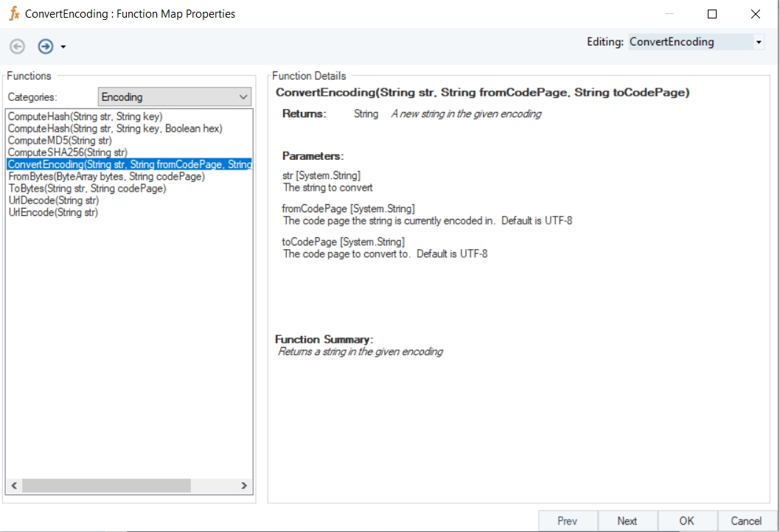Select the highlighted ConvertEncoding function entry
The width and height of the screenshot is (780, 532).
[129, 164]
